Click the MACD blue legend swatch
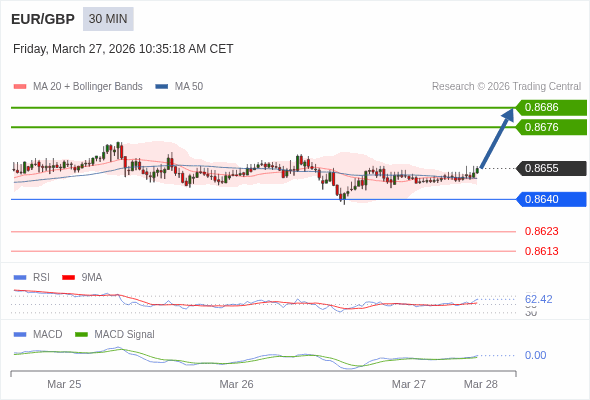Screen dimensions: 590x400 (x=20, y=335)
